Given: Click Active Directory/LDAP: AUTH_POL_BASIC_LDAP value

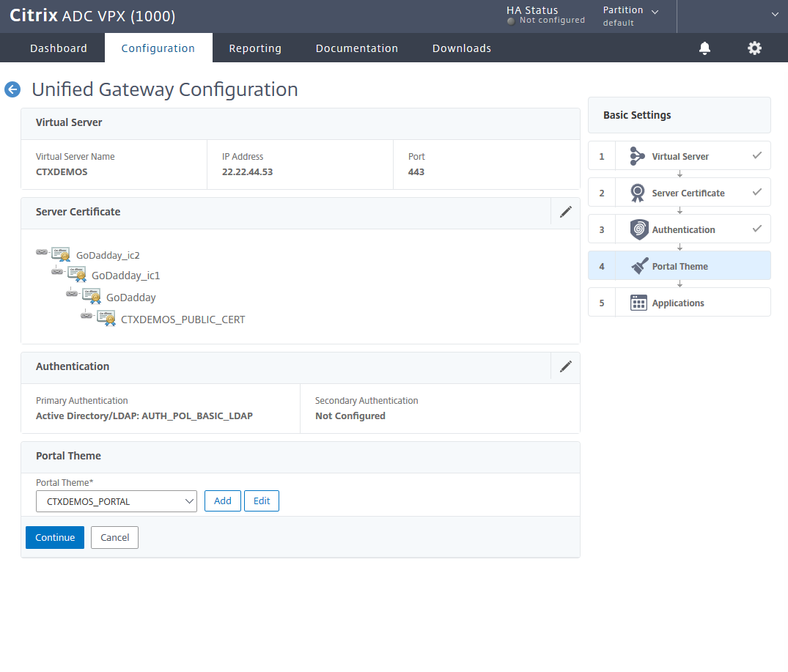Looking at the screenshot, I should 144,416.
